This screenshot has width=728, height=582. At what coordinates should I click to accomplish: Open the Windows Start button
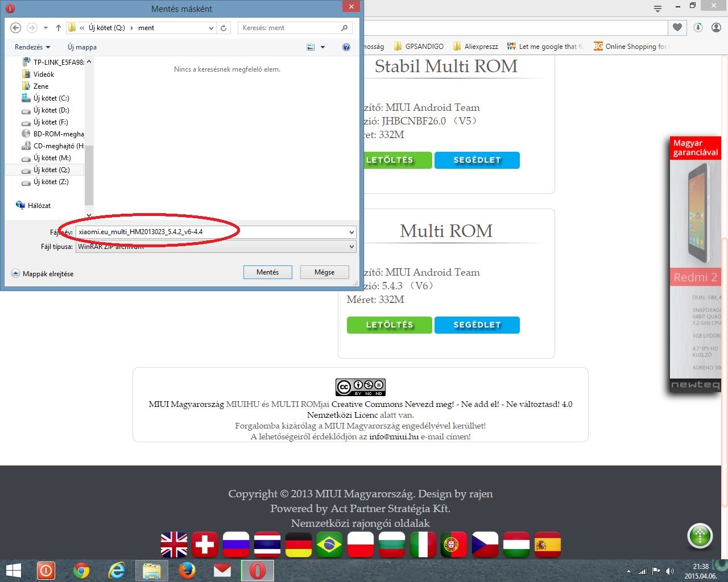point(13,571)
